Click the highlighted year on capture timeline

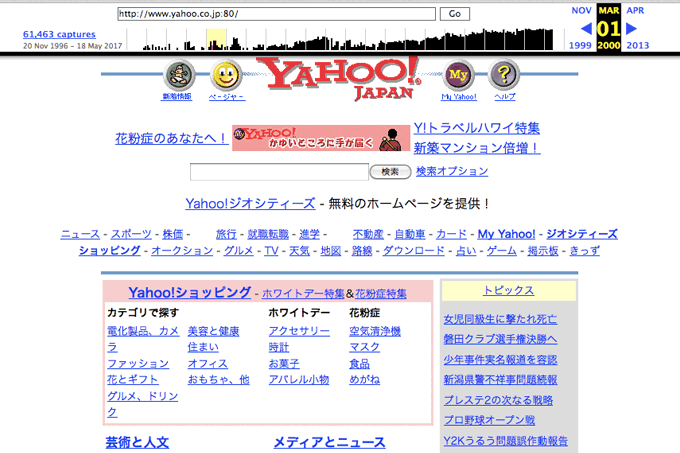point(216,39)
